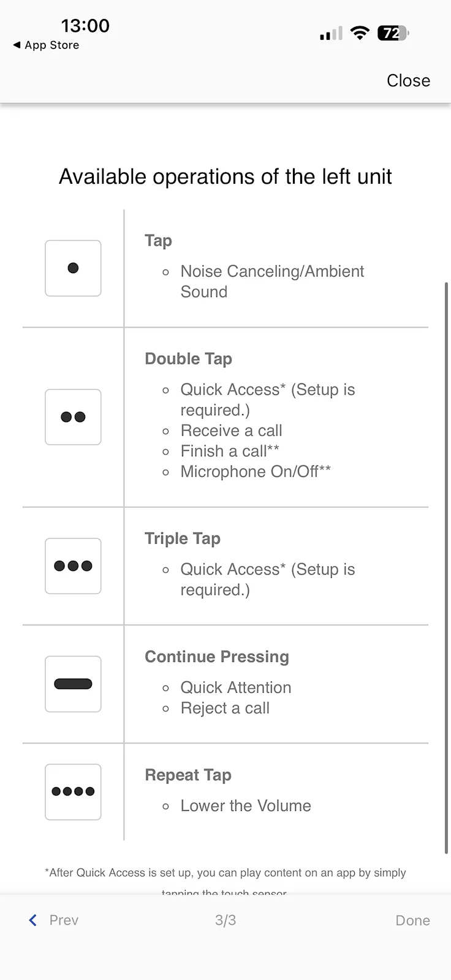Select the Noise Canceling/Ambient Sound item

[x=271, y=281]
